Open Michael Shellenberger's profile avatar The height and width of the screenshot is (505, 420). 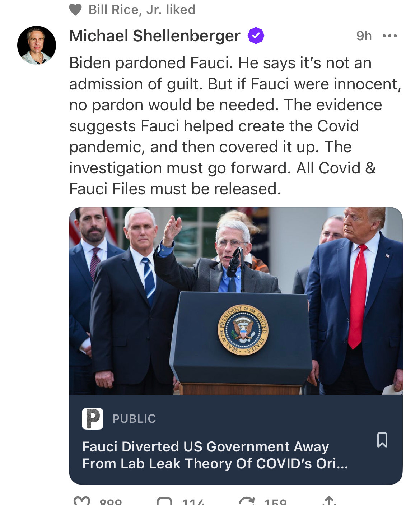pyautogui.click(x=37, y=45)
